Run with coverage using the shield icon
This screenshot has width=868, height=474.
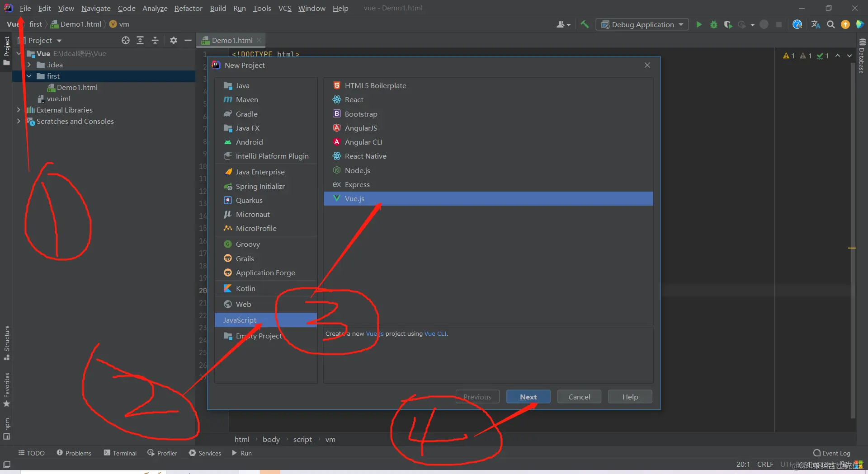click(x=728, y=24)
